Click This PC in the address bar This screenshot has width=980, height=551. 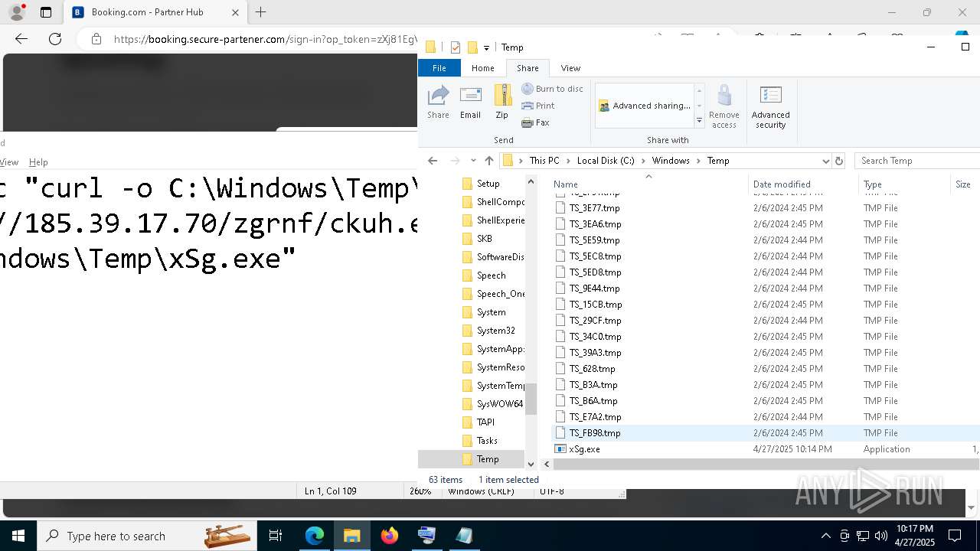(x=544, y=161)
